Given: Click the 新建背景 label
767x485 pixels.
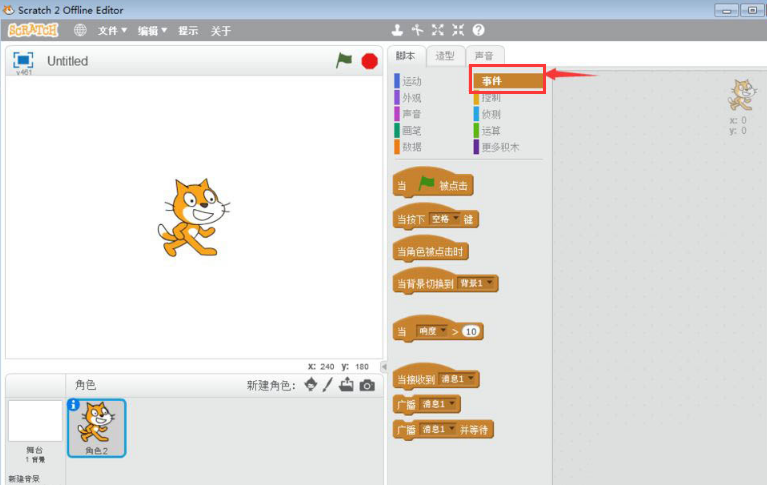Looking at the screenshot, I should (24, 478).
